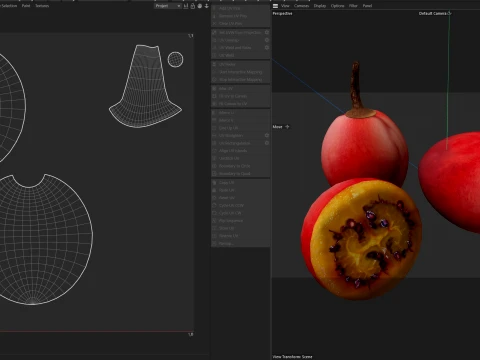Open gear options for Set UVW from Projection
The width and height of the screenshot is (480, 360).
click(x=267, y=33)
